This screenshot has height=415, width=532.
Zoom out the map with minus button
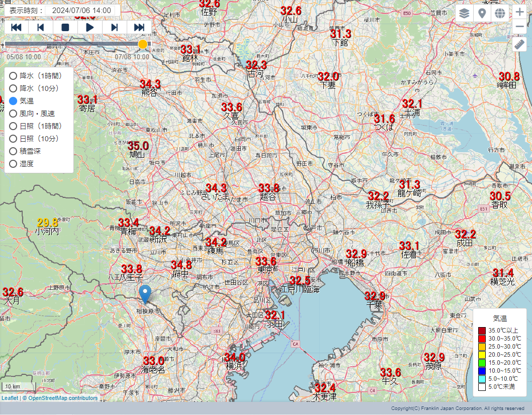tap(520, 27)
